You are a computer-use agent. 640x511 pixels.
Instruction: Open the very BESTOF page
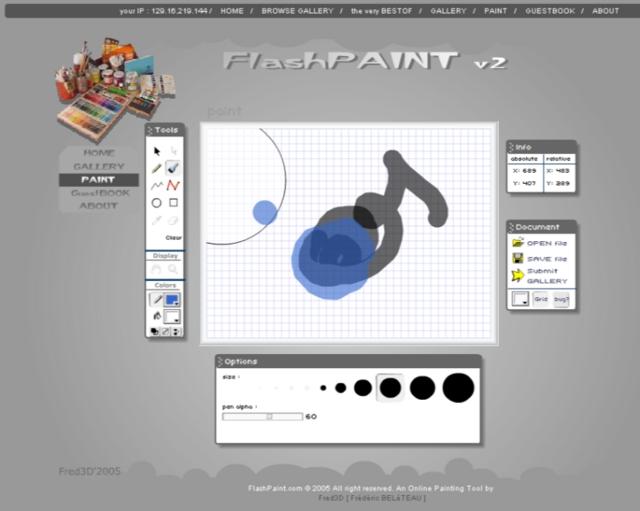click(382, 11)
